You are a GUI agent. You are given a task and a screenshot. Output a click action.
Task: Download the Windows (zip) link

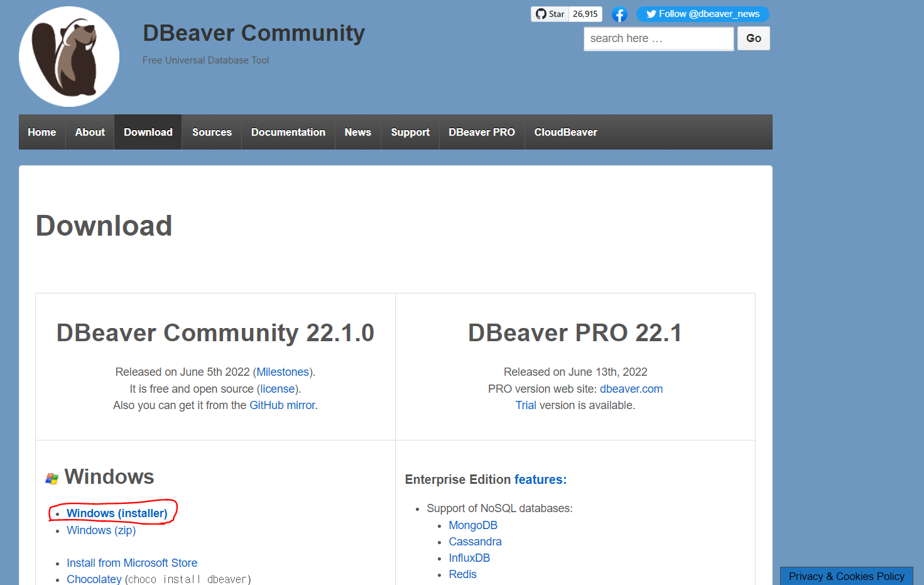click(x=101, y=530)
